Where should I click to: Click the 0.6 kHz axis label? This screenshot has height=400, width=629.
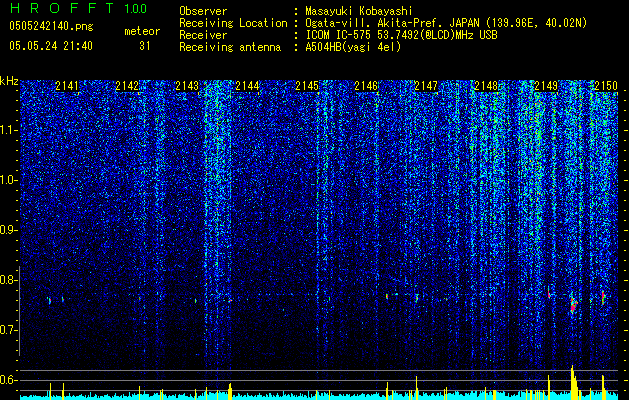[8, 380]
